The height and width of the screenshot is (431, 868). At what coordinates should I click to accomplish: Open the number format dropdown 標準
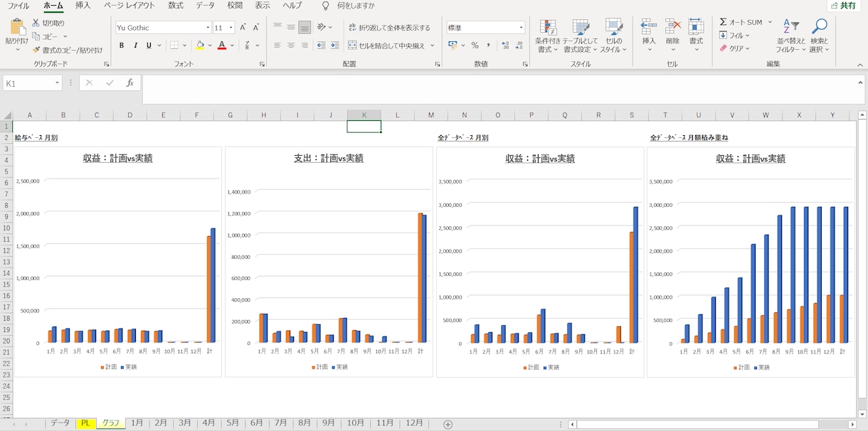[x=521, y=28]
